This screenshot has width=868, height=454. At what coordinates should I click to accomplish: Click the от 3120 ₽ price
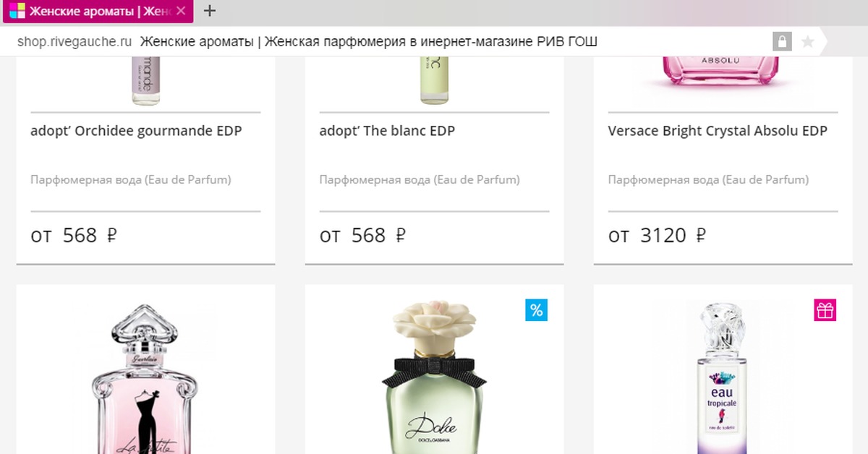[x=657, y=235]
